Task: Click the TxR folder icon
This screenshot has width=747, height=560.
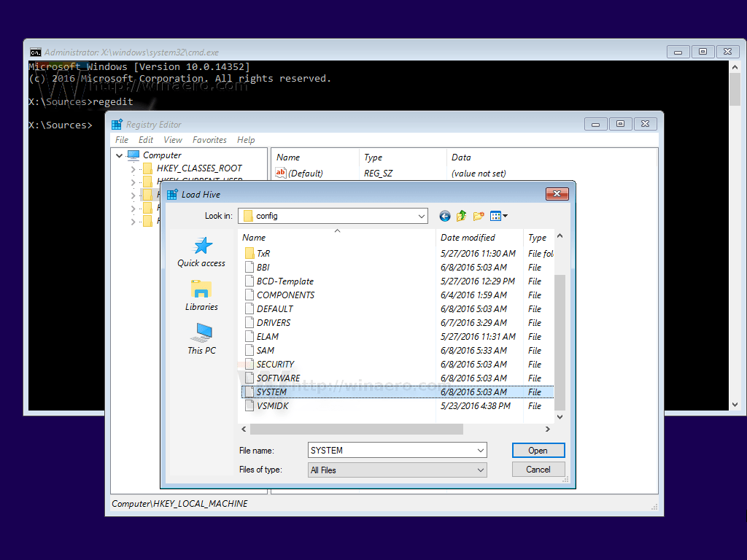Action: pyautogui.click(x=249, y=252)
